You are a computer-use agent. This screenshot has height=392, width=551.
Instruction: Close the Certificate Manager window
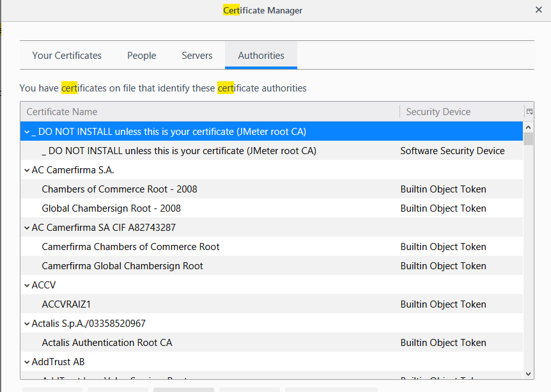point(539,10)
